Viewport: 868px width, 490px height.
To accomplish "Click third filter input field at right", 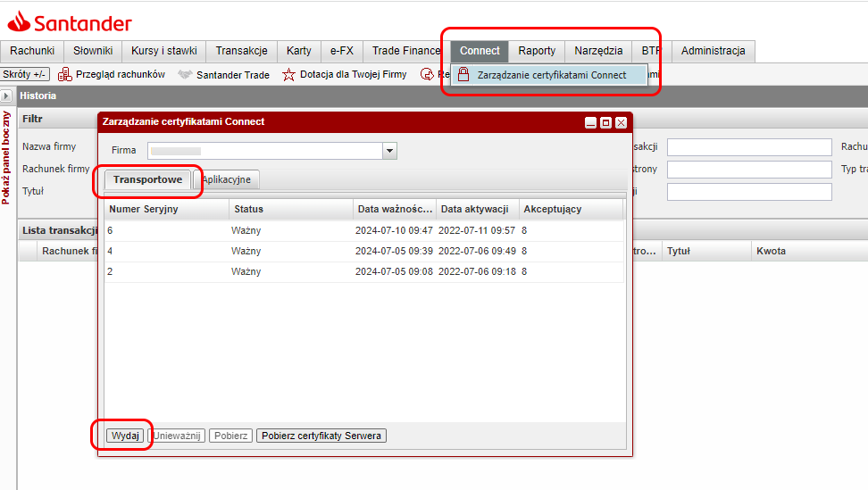I will [x=749, y=192].
